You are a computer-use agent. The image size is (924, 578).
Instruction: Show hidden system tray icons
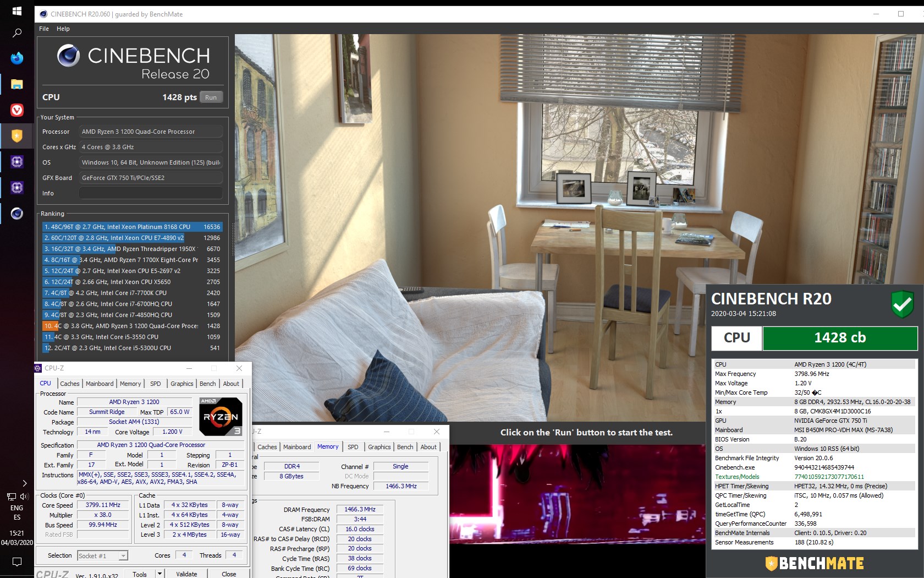click(x=25, y=483)
